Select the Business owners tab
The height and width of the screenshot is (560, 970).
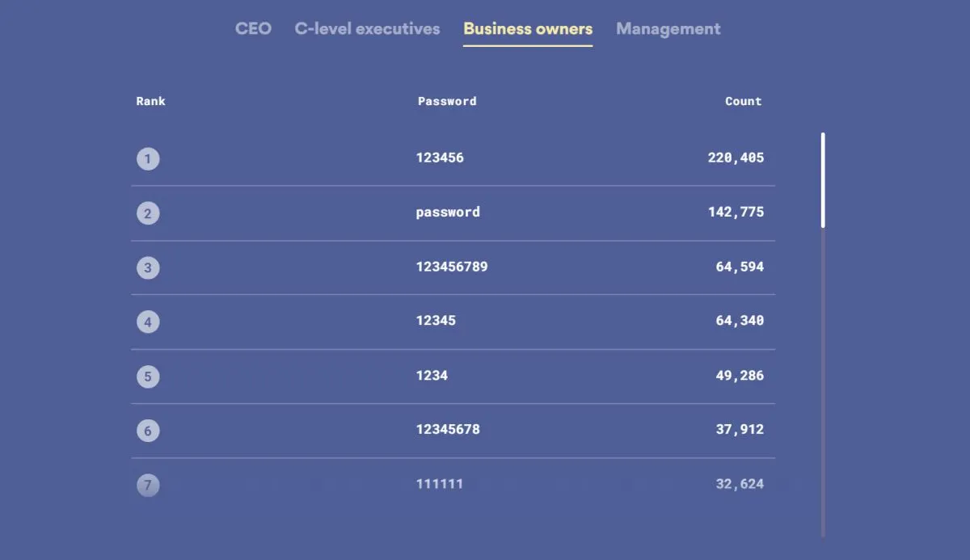point(527,29)
